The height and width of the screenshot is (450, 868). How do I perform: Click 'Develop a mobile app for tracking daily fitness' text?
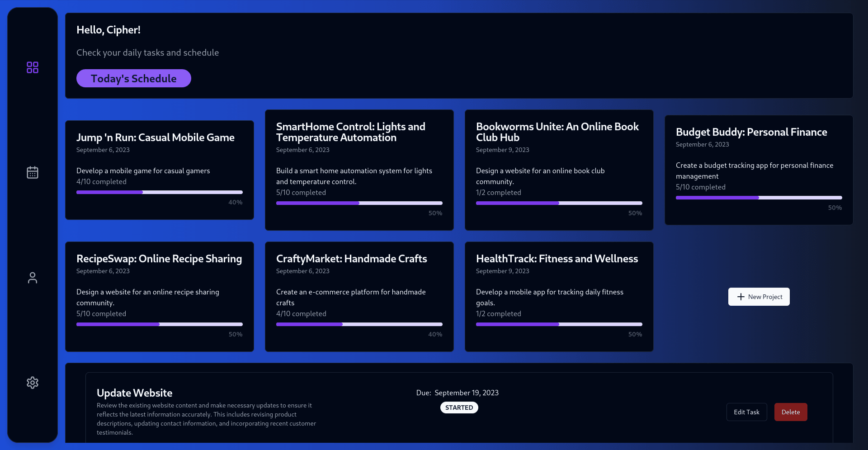pos(550,297)
